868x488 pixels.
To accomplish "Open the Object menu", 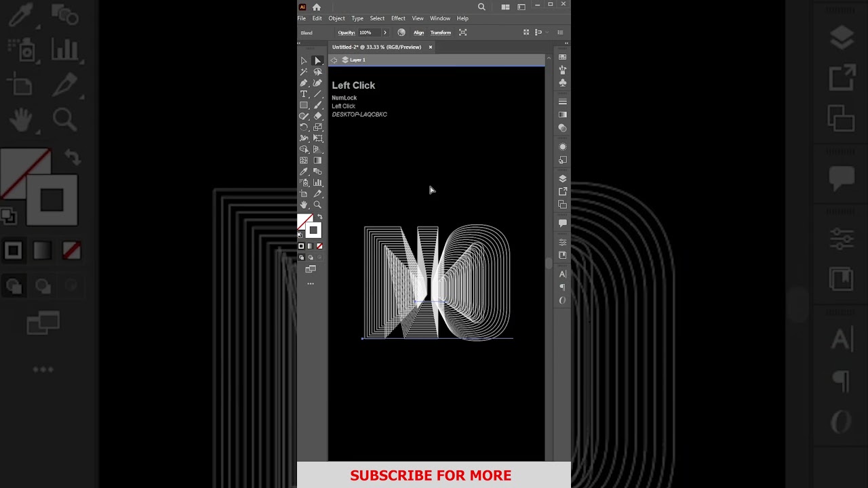I will click(x=336, y=18).
